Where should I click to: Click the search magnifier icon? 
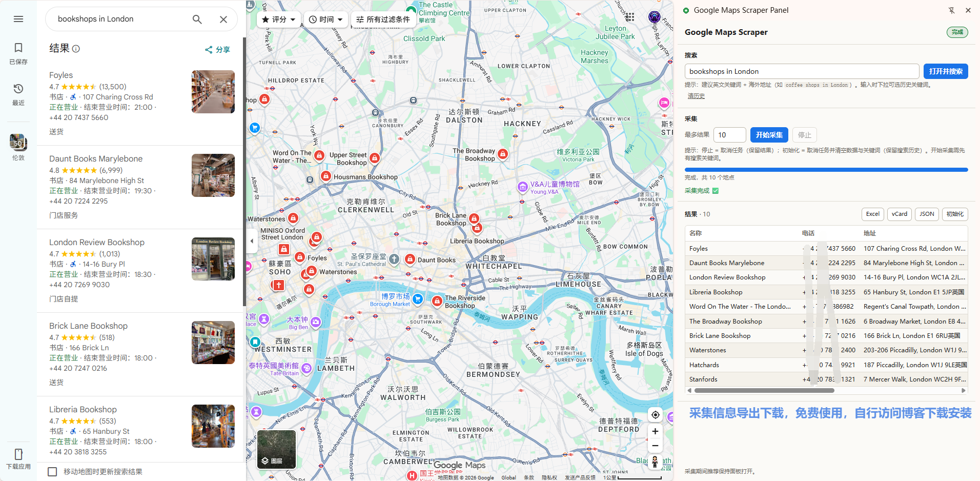coord(197,19)
